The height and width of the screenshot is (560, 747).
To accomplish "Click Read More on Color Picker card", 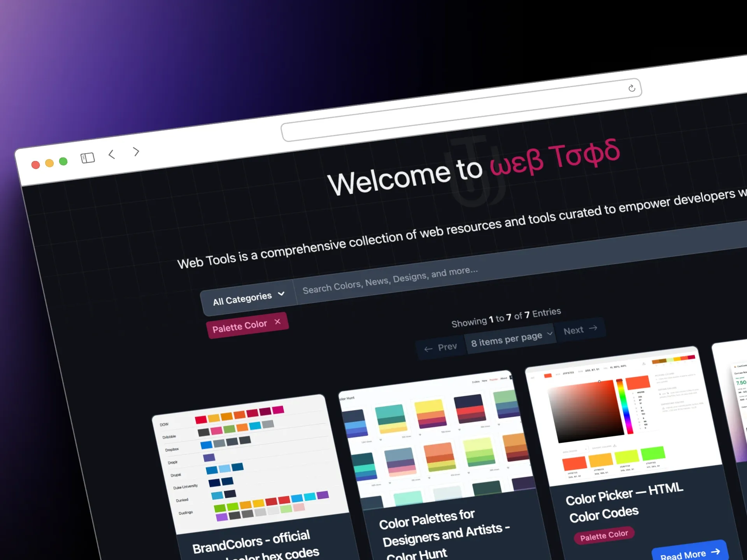I will tap(689, 553).
